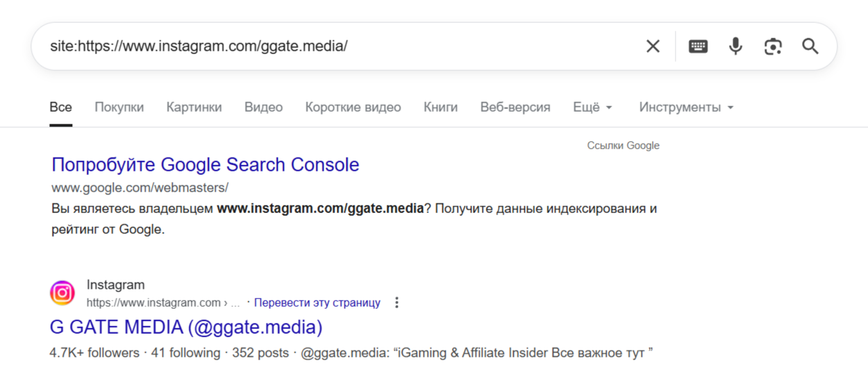Image resolution: width=868 pixels, height=390 pixels.
Task: Expand the Инструменты dropdown
Action: (686, 108)
